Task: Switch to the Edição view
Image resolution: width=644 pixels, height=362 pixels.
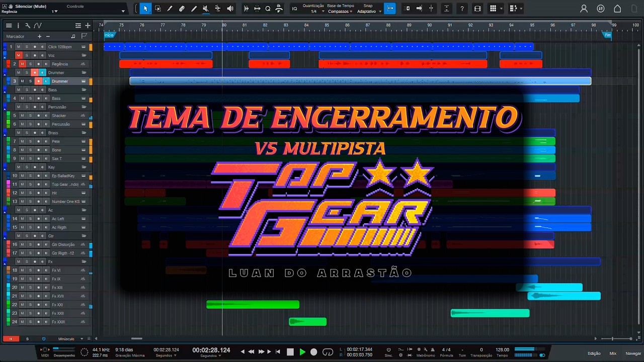Action: (x=594, y=353)
